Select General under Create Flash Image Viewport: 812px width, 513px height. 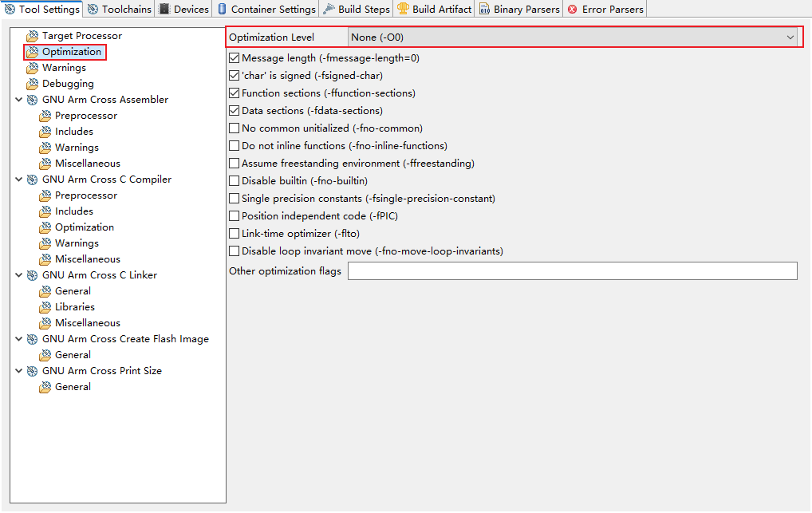click(73, 355)
